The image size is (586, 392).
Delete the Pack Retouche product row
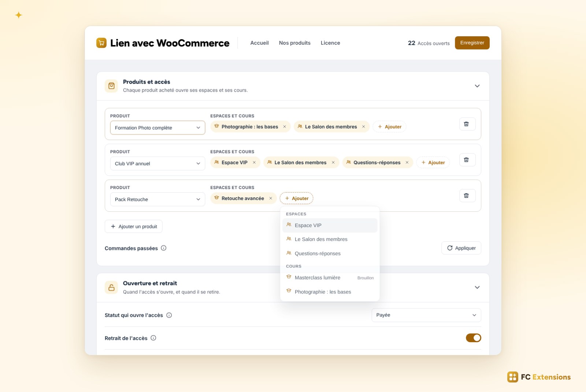pyautogui.click(x=467, y=196)
